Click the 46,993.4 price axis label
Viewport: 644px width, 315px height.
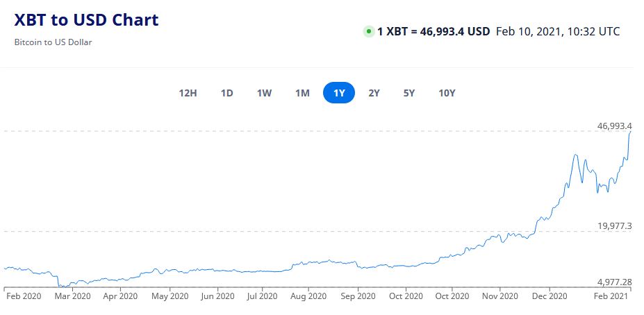coord(614,126)
